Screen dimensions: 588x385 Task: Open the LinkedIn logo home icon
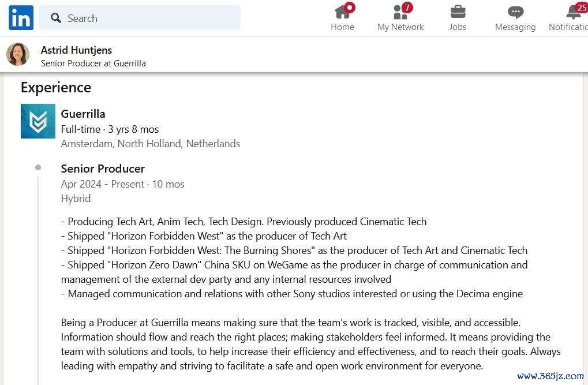coord(21,18)
